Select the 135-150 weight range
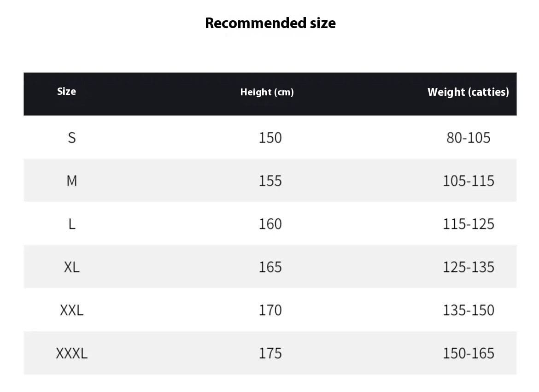 point(468,310)
